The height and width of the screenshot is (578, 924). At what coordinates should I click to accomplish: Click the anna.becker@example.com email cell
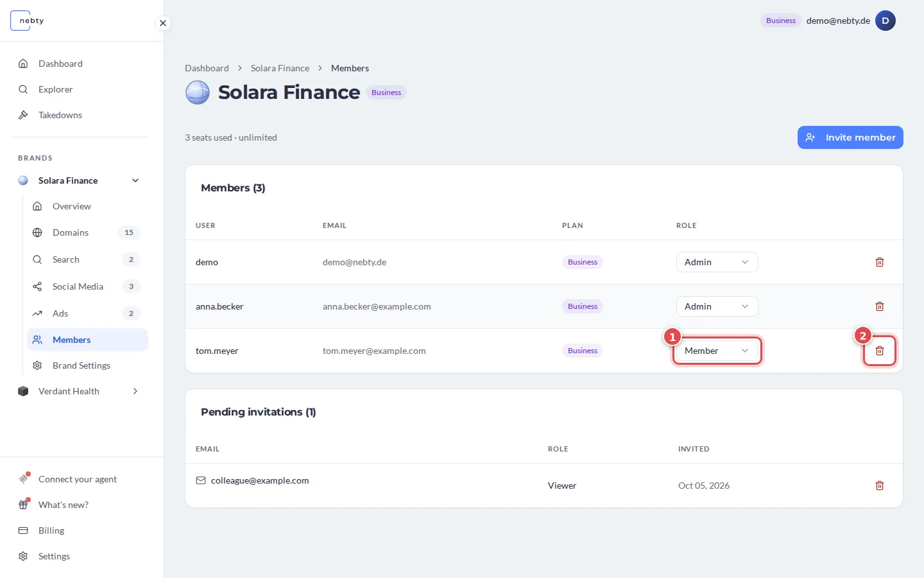(x=377, y=306)
